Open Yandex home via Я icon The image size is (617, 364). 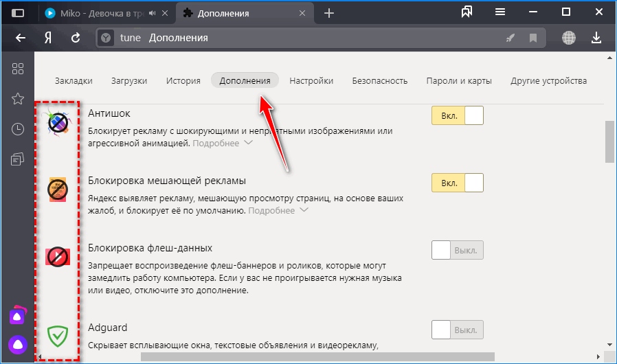coord(47,38)
